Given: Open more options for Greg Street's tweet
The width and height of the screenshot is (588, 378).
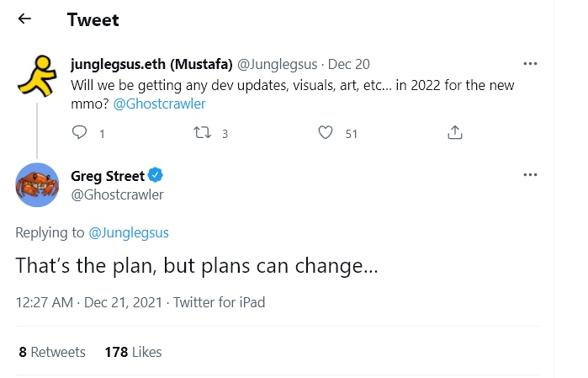Looking at the screenshot, I should (x=530, y=174).
